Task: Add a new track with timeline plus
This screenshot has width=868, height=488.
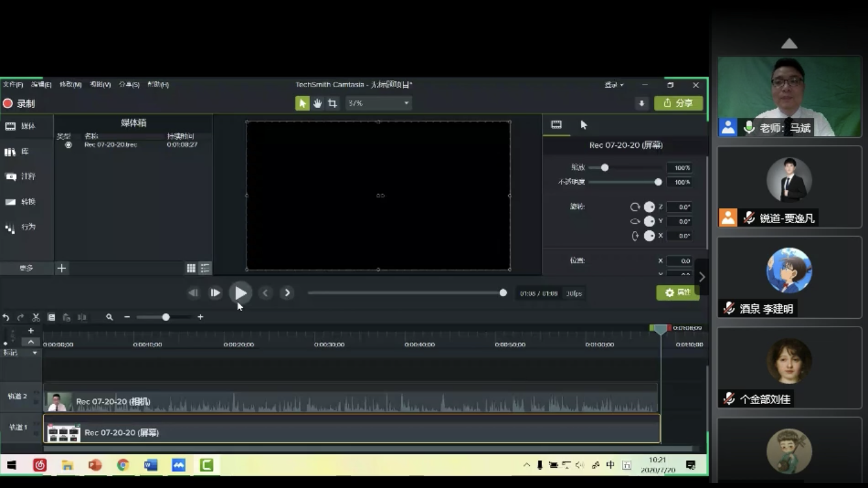Action: 31,331
